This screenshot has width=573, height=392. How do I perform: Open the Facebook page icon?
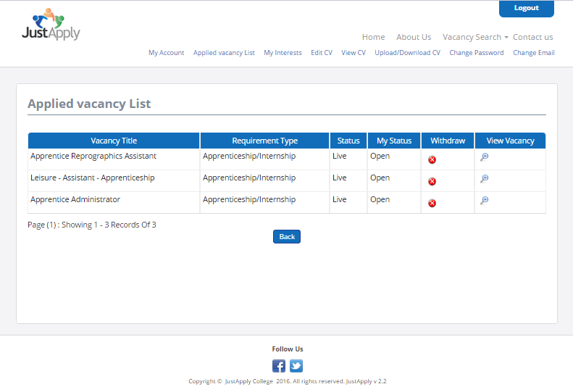pos(279,366)
